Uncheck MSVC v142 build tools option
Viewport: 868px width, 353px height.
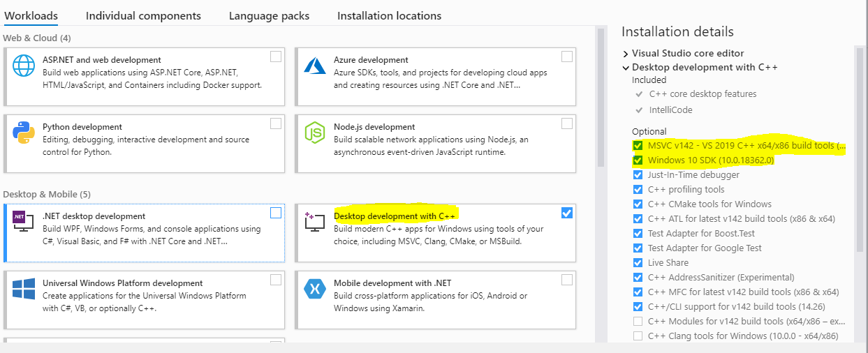pyautogui.click(x=638, y=146)
